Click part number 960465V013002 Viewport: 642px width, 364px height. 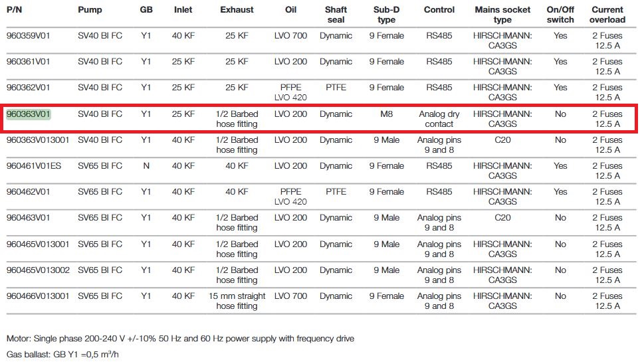tap(38, 270)
